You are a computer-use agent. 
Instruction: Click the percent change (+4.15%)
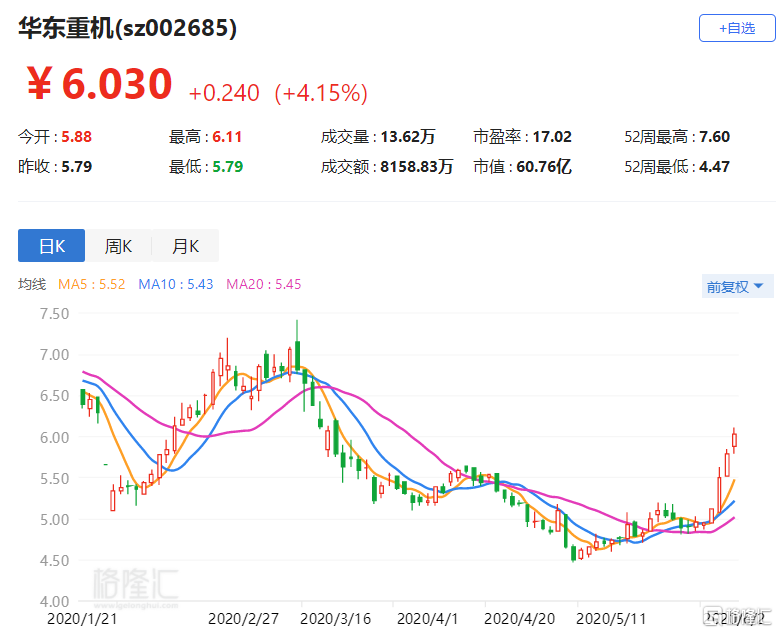pyautogui.click(x=321, y=93)
